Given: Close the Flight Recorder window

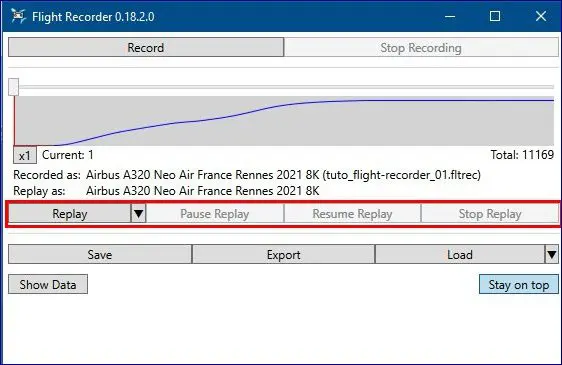Looking at the screenshot, I should tap(541, 16).
